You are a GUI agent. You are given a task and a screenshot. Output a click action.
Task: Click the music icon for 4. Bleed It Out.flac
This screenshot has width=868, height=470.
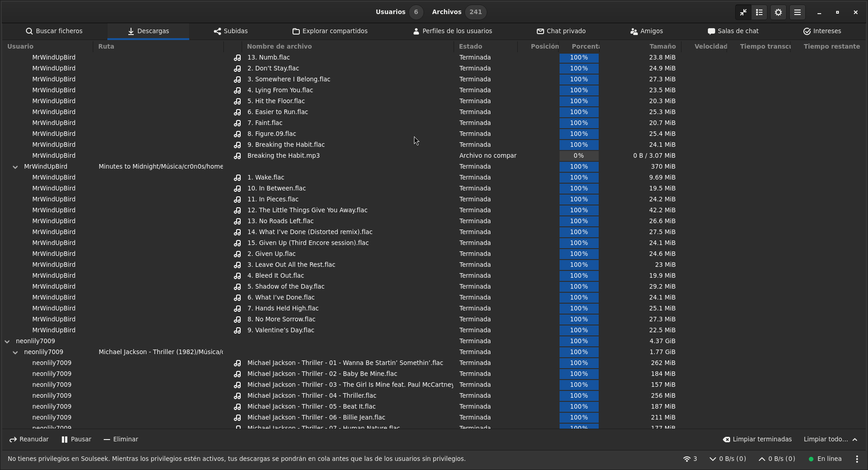[237, 276]
